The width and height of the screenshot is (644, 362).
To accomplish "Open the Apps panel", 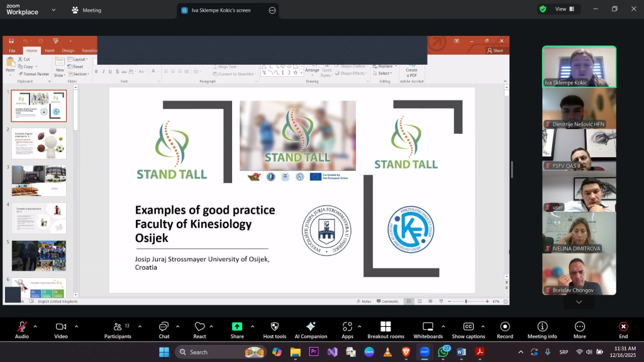I will point(347,330).
